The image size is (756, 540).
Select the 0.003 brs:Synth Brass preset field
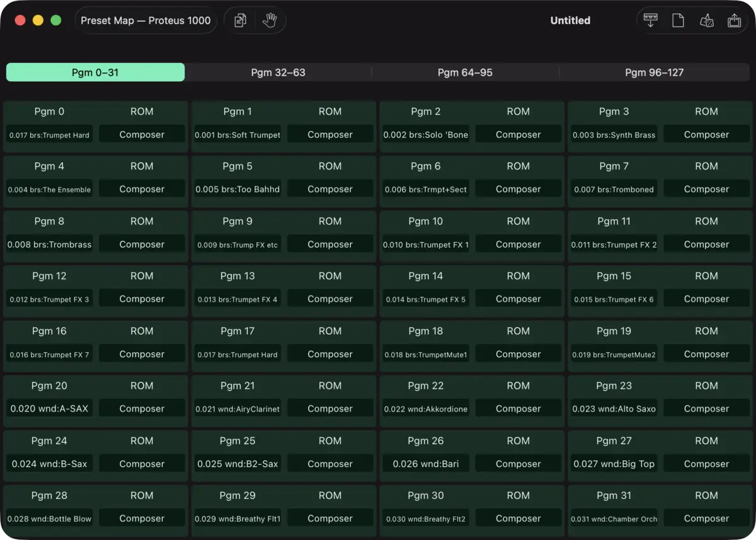(x=614, y=135)
